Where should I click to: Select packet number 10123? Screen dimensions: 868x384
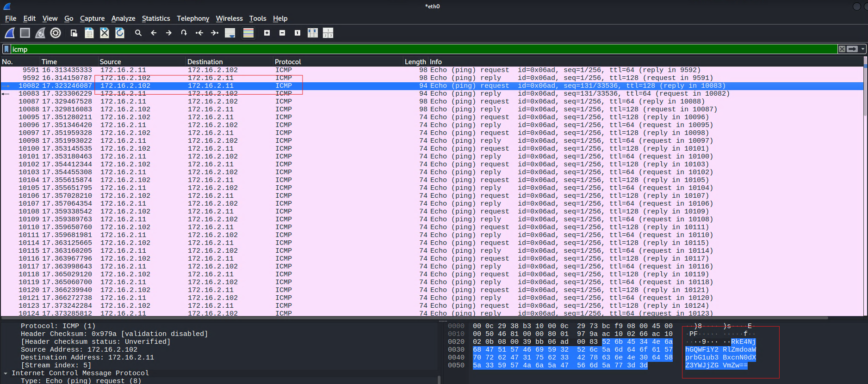(432, 305)
